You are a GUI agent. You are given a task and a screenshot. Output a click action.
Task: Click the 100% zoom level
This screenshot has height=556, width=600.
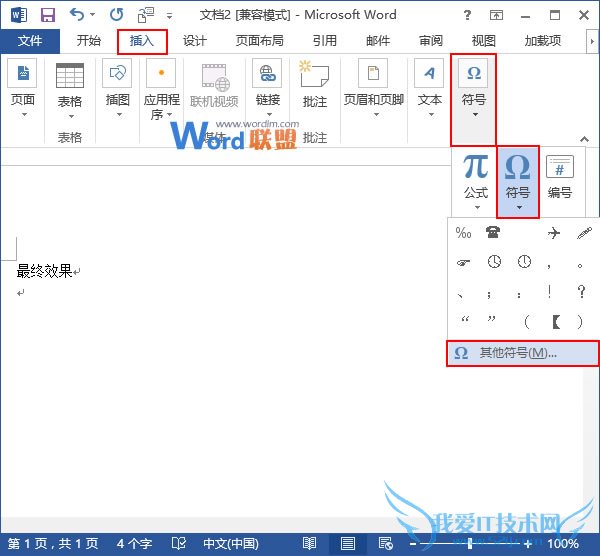click(562, 543)
